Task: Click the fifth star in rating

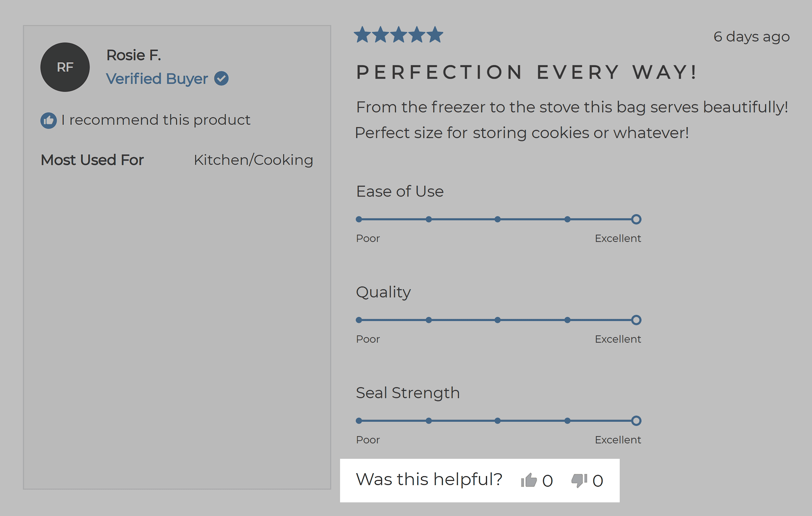Action: coord(435,35)
